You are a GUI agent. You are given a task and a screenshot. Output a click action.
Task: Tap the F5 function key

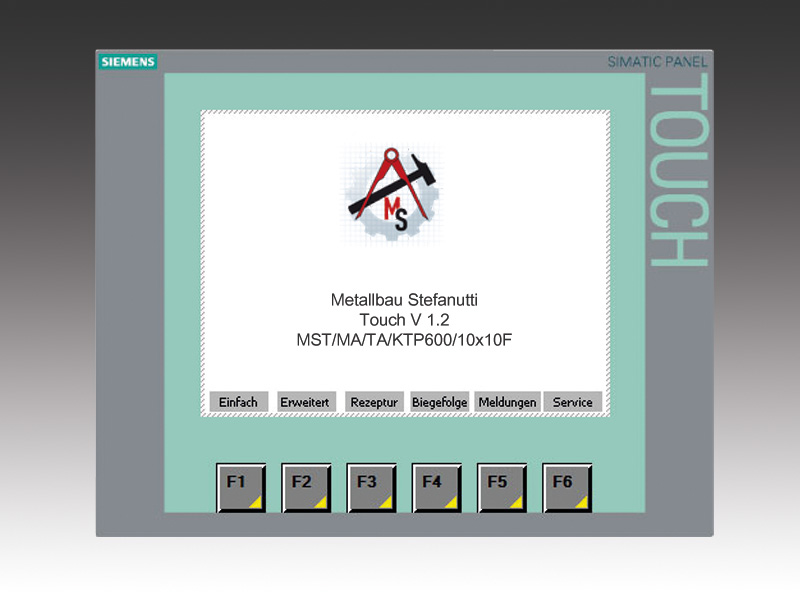coord(503,488)
